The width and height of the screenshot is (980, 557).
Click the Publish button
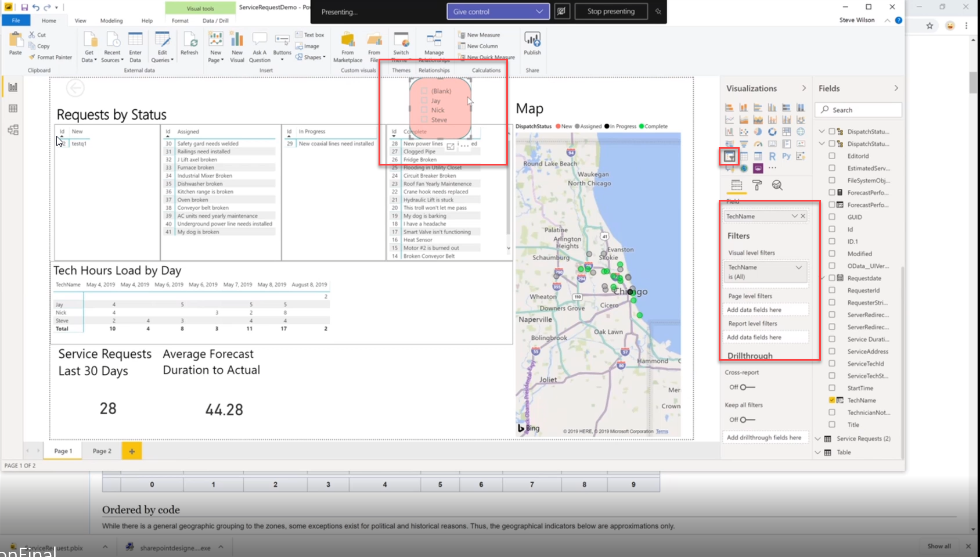pos(532,44)
